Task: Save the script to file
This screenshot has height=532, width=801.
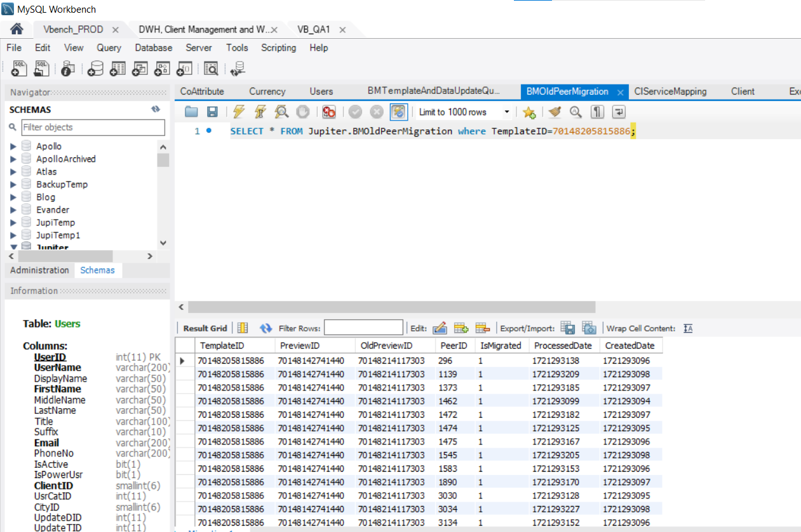Action: (x=213, y=112)
